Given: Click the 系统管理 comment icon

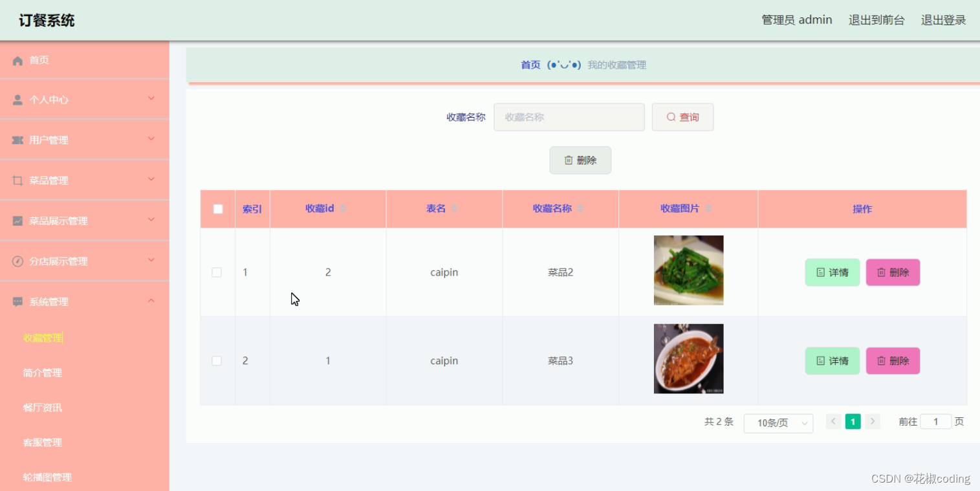Looking at the screenshot, I should [x=16, y=301].
